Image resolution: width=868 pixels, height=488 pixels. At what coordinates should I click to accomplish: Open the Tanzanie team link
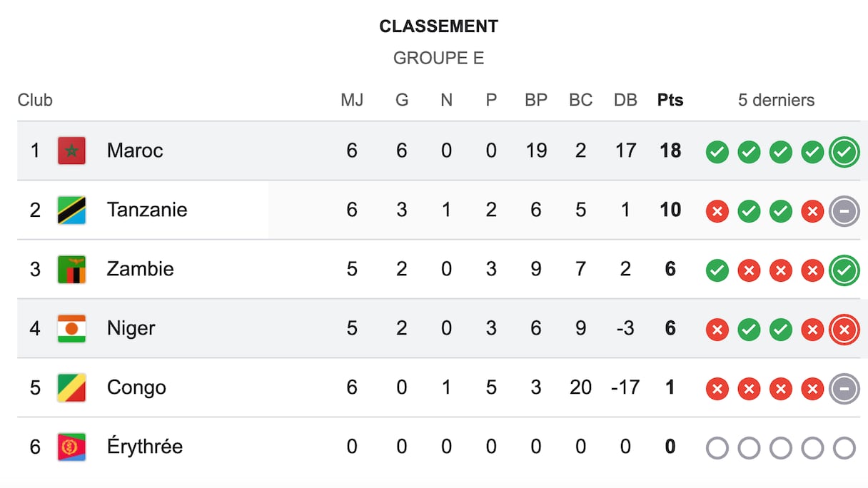click(x=147, y=210)
